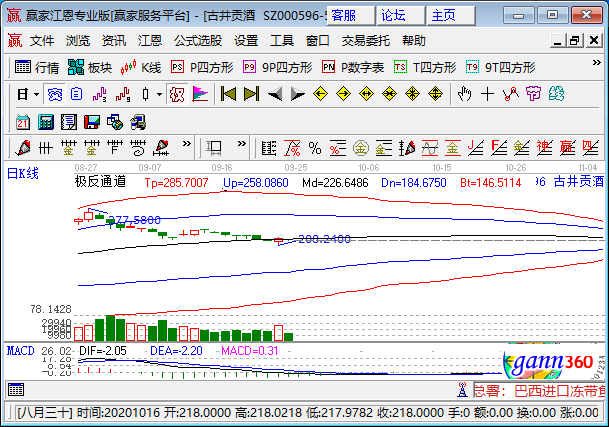Image resolution: width=609 pixels, height=427 pixels.
Task: Select the hand pan tool
Action: (465, 94)
